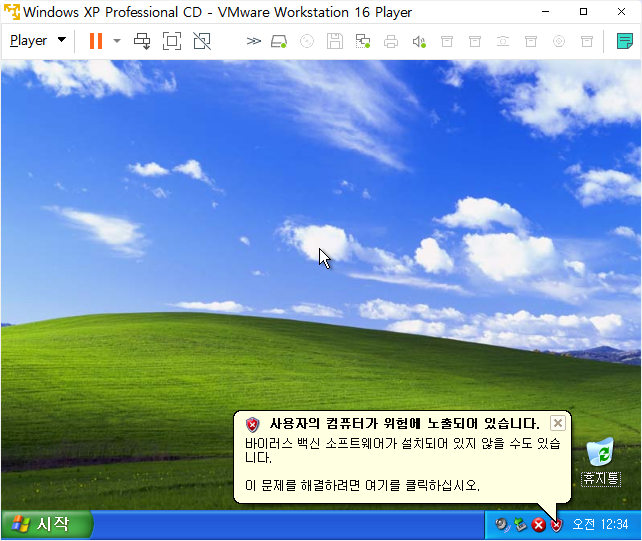Image resolution: width=642 pixels, height=541 pixels.
Task: Click the sound card device icon
Action: pos(419,41)
